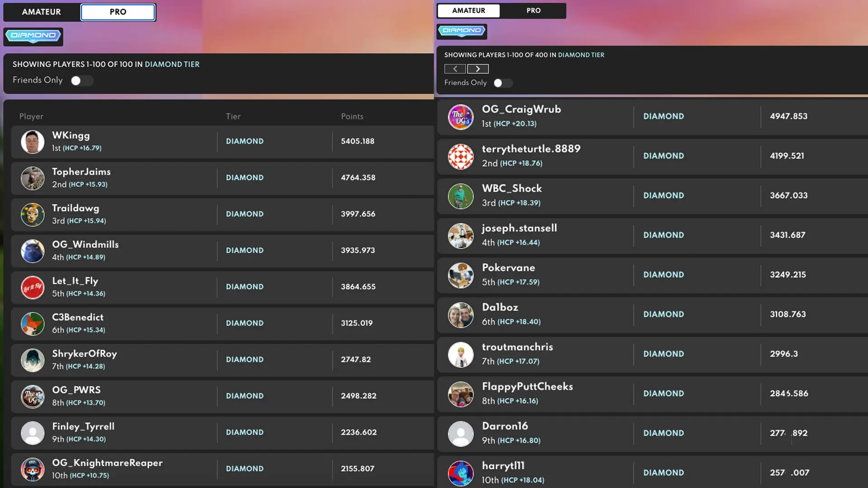Open TopherJaims player name
The height and width of the screenshot is (488, 868).
tap(81, 172)
